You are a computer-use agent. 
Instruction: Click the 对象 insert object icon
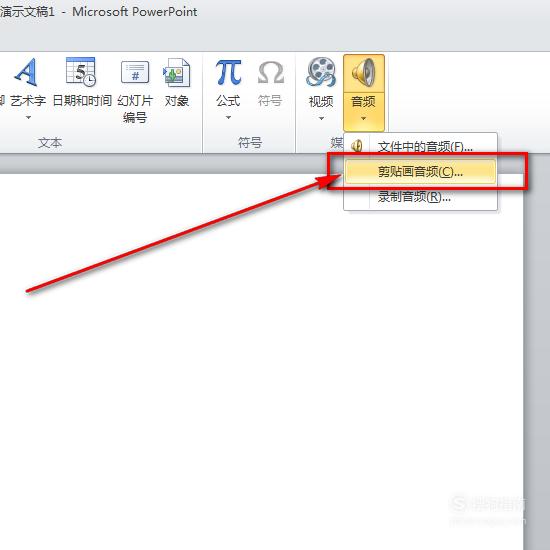[176, 73]
